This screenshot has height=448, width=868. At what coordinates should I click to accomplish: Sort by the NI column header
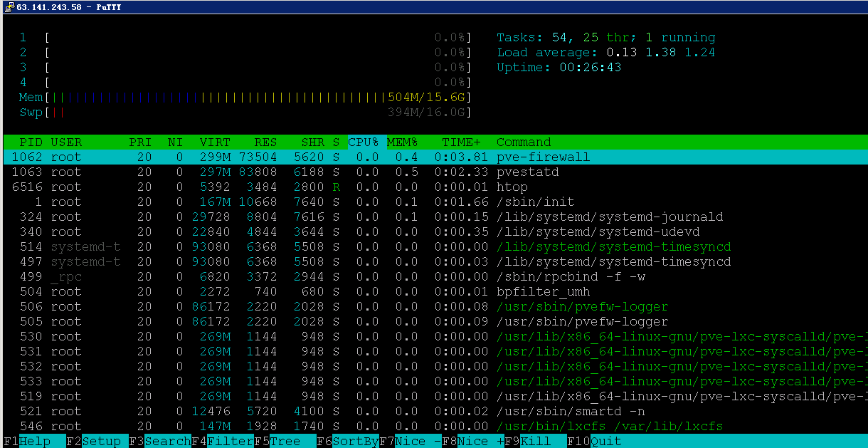click(x=175, y=142)
